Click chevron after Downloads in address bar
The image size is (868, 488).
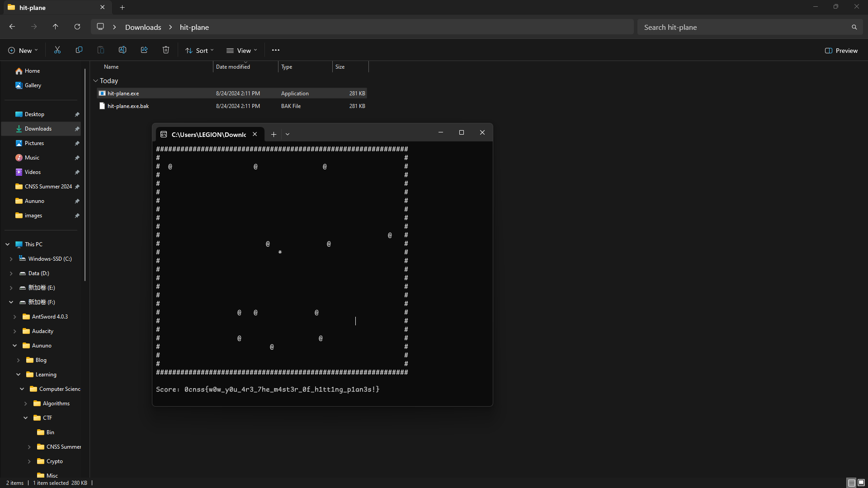tap(170, 27)
